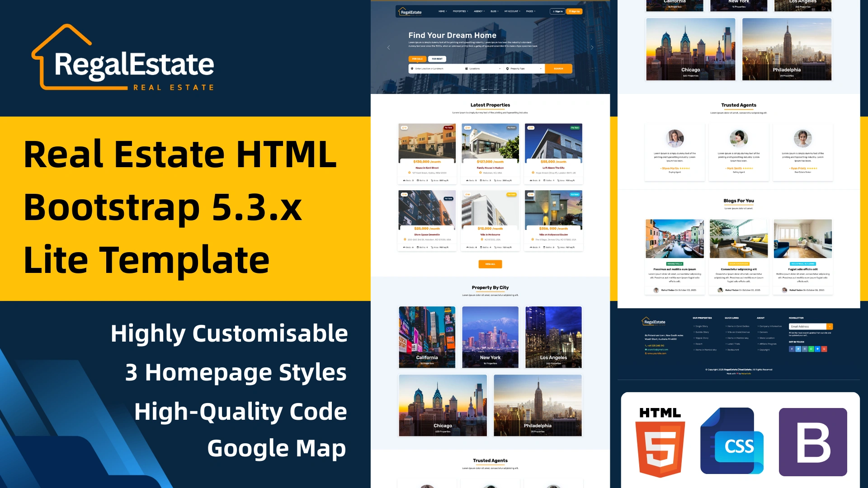Open the Consectetur adipisicing elit blog image

click(x=739, y=239)
